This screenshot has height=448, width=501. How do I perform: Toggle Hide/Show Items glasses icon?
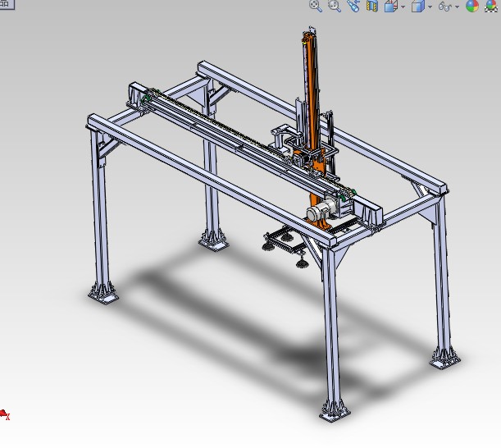444,6
